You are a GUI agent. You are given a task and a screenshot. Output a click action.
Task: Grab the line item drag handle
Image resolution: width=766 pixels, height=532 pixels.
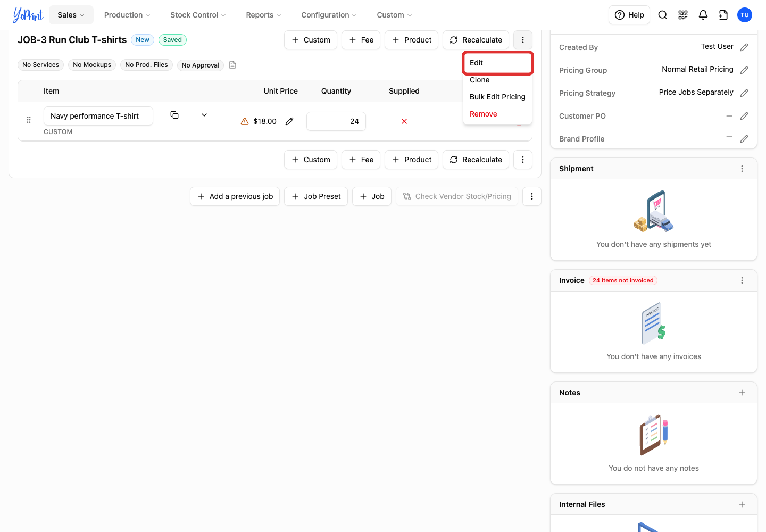29,120
